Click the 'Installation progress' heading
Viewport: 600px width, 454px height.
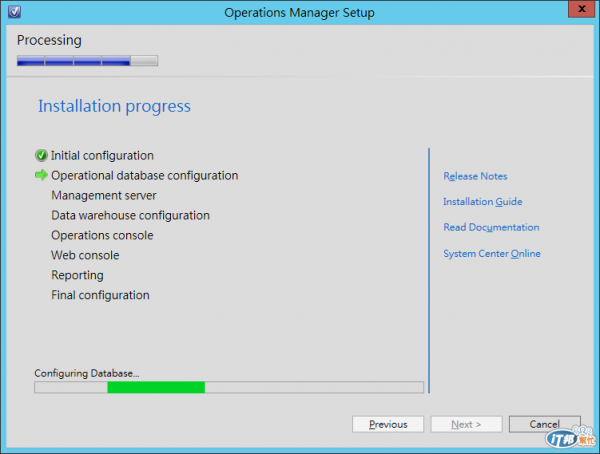114,106
